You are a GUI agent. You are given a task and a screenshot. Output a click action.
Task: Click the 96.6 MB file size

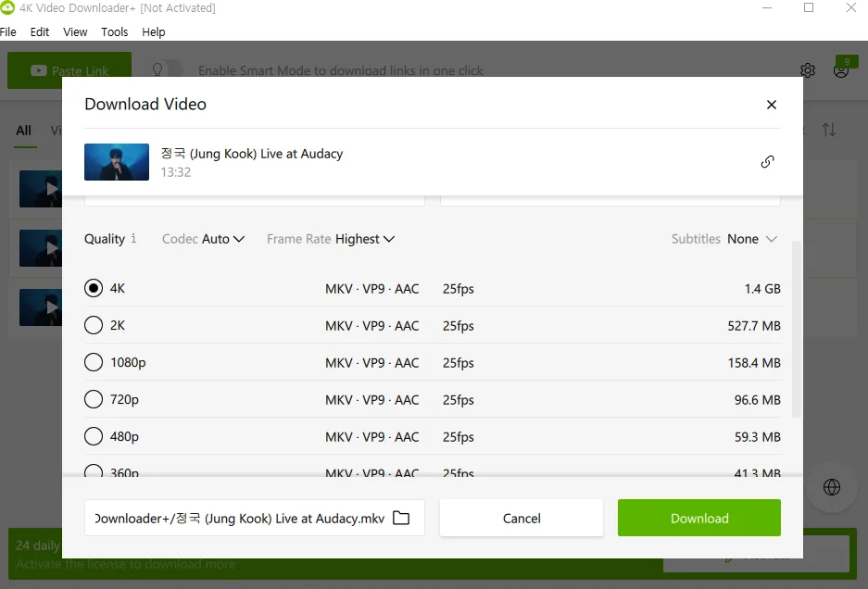757,400
